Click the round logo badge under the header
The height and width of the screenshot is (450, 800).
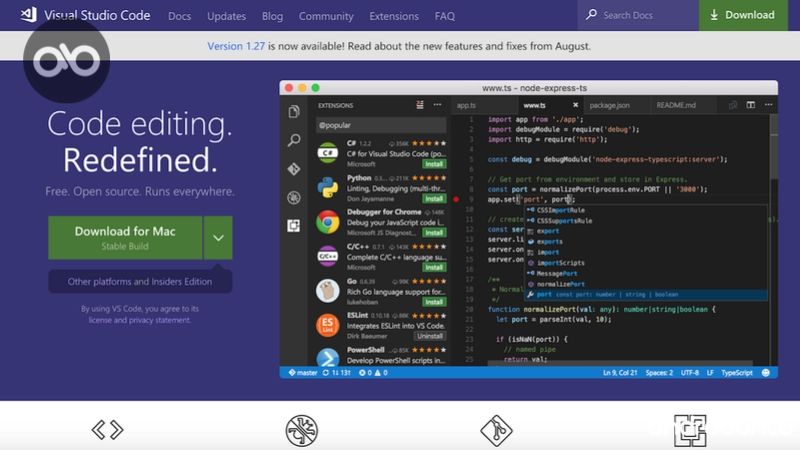click(66, 59)
